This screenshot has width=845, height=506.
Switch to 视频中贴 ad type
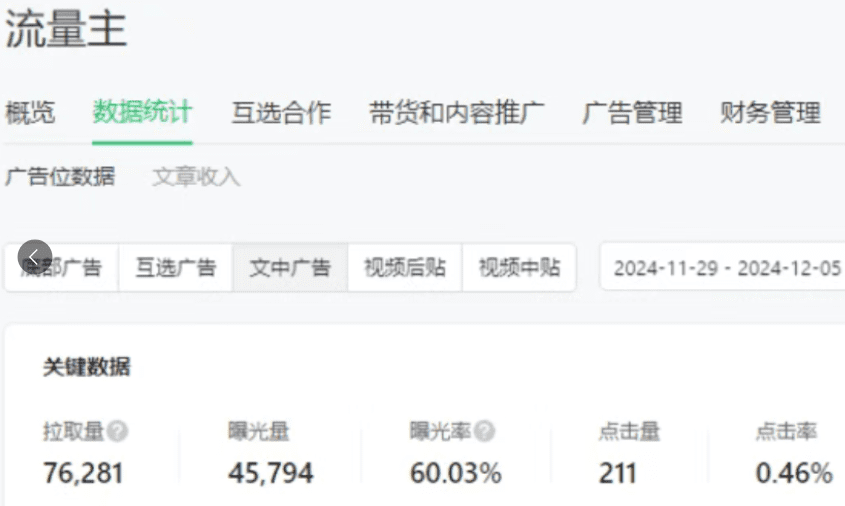point(519,268)
